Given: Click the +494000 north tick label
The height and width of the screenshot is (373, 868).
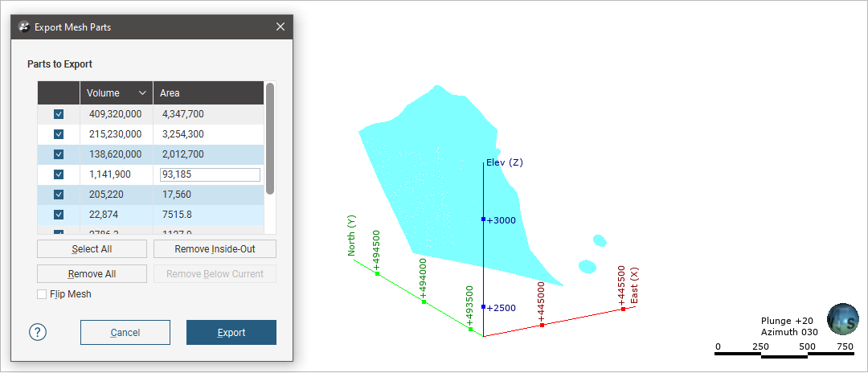Looking at the screenshot, I should click(424, 277).
